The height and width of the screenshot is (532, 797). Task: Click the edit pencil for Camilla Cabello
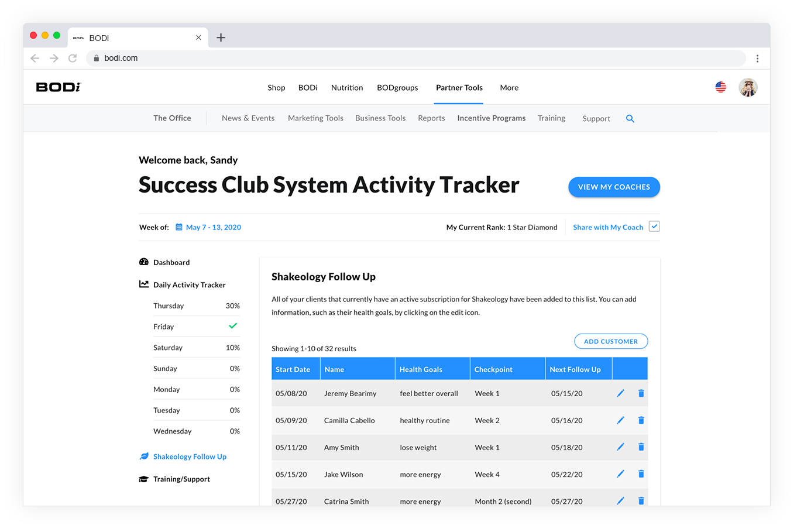pos(620,420)
